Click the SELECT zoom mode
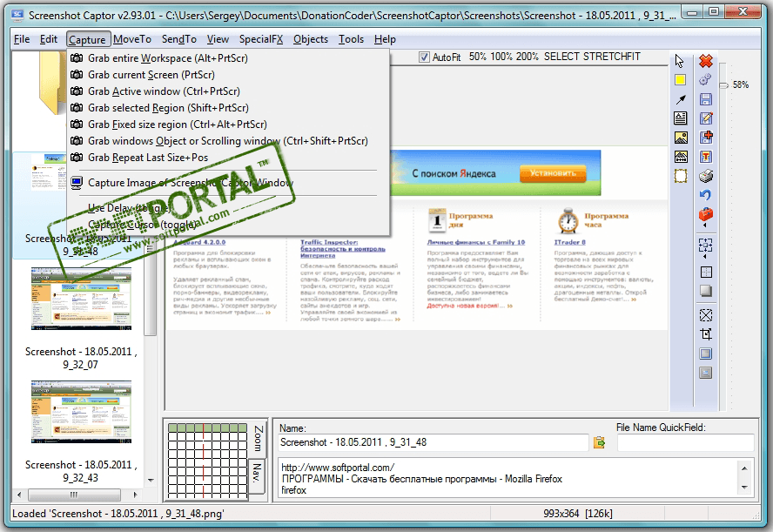The image size is (773, 532). [x=561, y=57]
